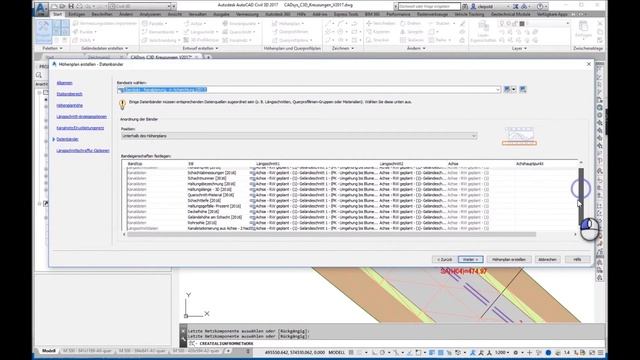Viewport: 640px width, 360px height.
Task: Click the Spiegeln ribbon tool
Action: pyautogui.click(x=412, y=32)
